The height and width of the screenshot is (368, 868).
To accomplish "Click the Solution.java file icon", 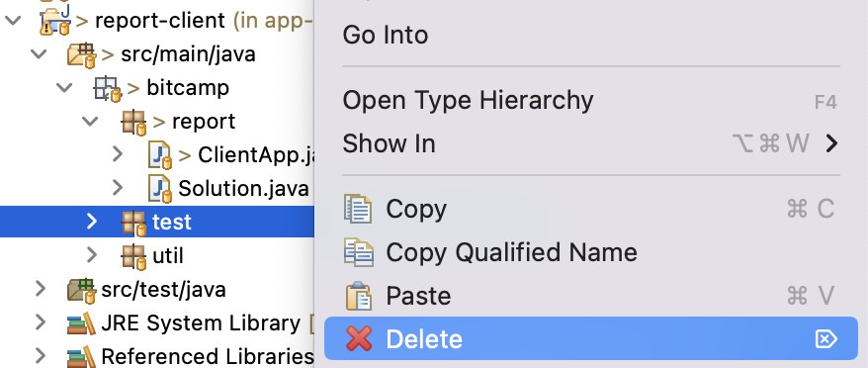I will pyautogui.click(x=160, y=189).
